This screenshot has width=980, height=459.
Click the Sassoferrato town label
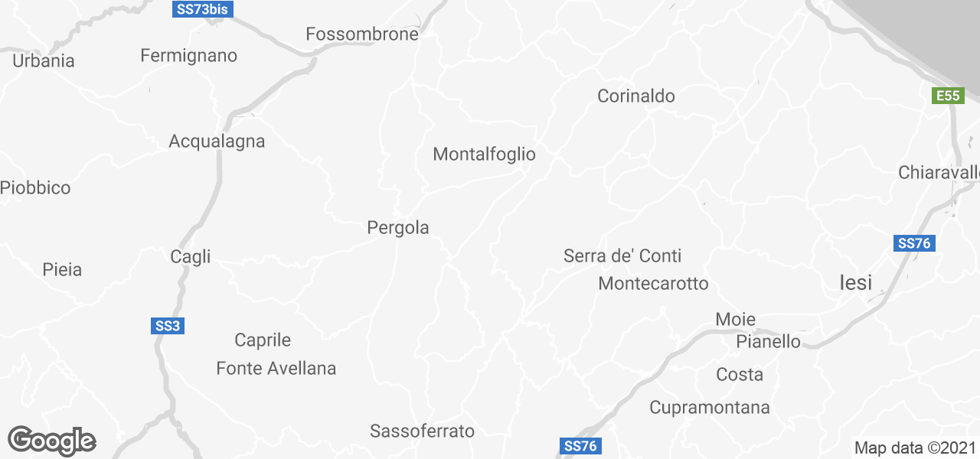click(x=423, y=431)
